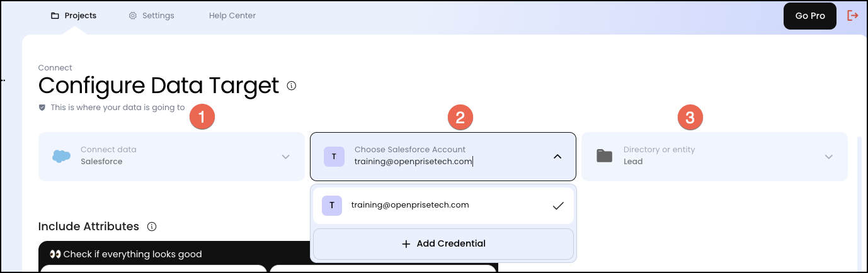Click the Salesforce cloud logo icon
Image resolution: width=868 pixels, height=273 pixels.
61,157
